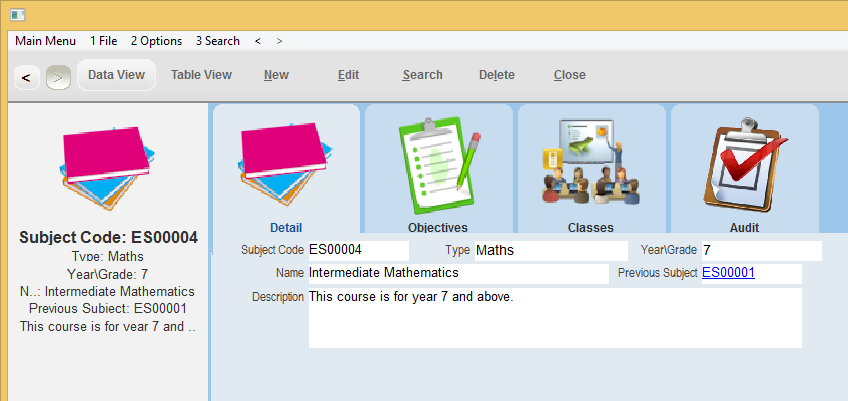Click the Type field containing Maths
This screenshot has height=401, width=848.
point(551,251)
